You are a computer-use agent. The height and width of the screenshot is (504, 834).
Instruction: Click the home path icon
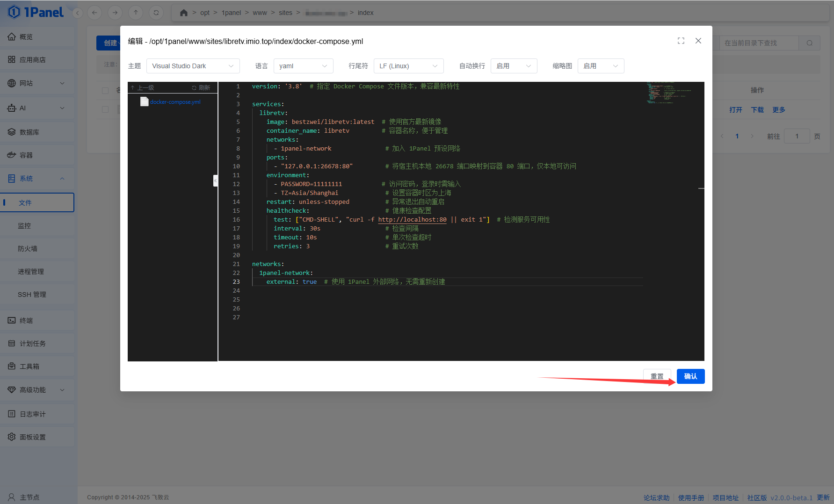click(184, 13)
